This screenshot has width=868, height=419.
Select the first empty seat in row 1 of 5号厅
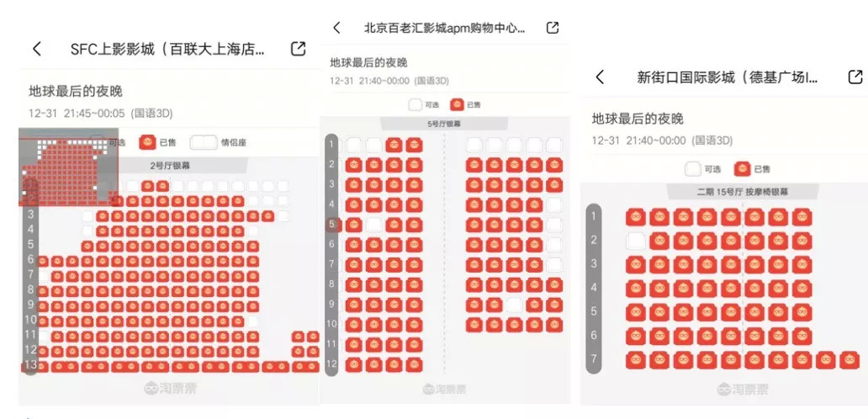pos(354,145)
